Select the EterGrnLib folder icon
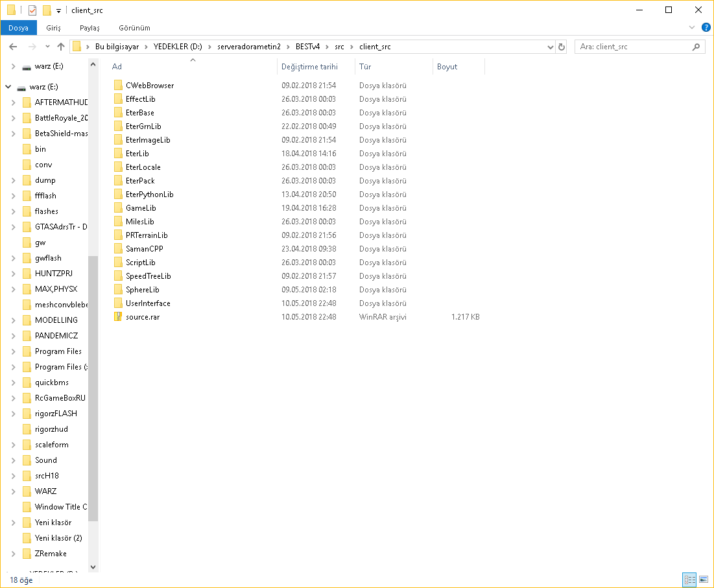Image resolution: width=714 pixels, height=588 pixels. point(118,126)
